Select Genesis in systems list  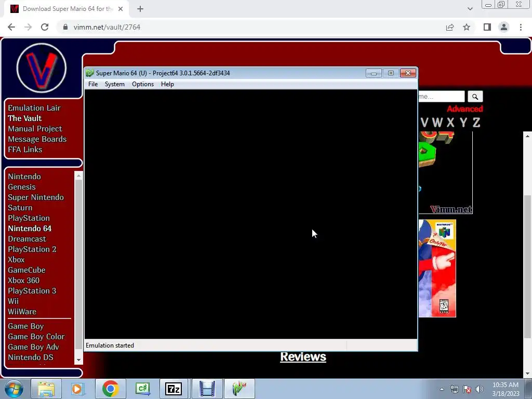[x=22, y=187]
